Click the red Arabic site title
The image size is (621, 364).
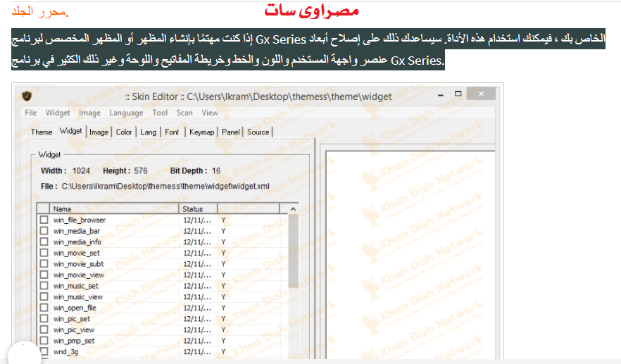[x=311, y=11]
